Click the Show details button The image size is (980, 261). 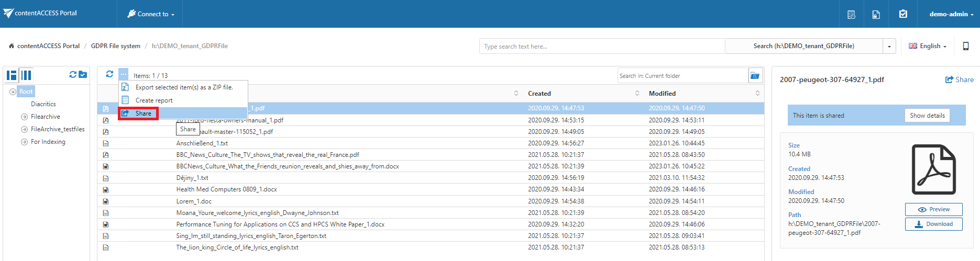[x=927, y=116]
